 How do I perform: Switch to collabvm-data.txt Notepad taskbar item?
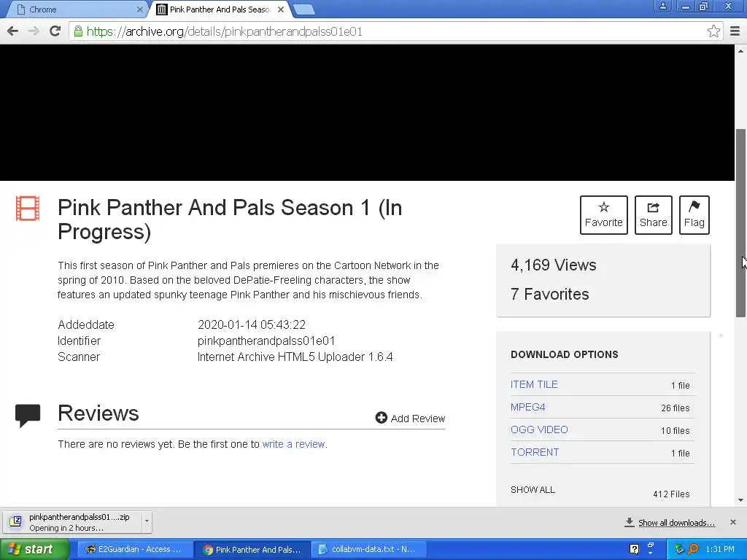(368, 549)
